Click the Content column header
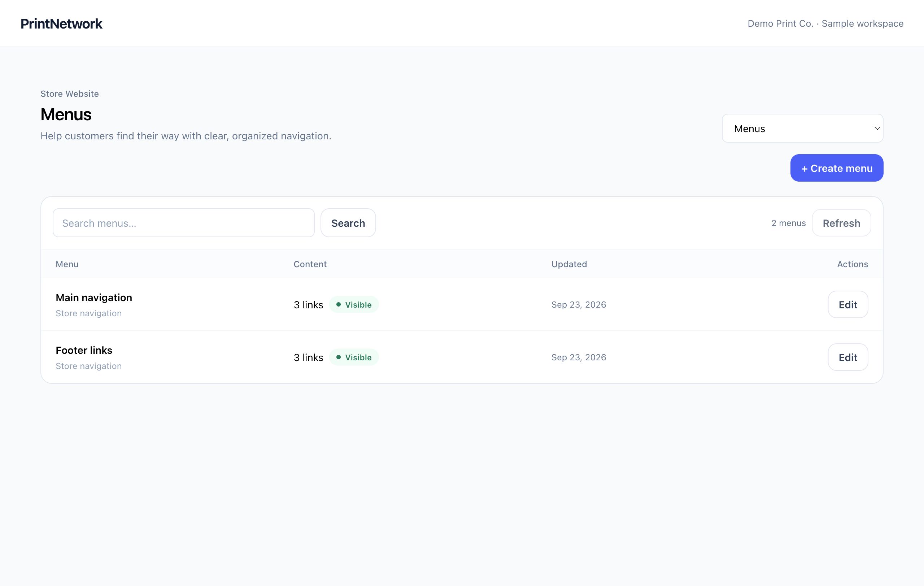The height and width of the screenshot is (586, 924). click(310, 264)
